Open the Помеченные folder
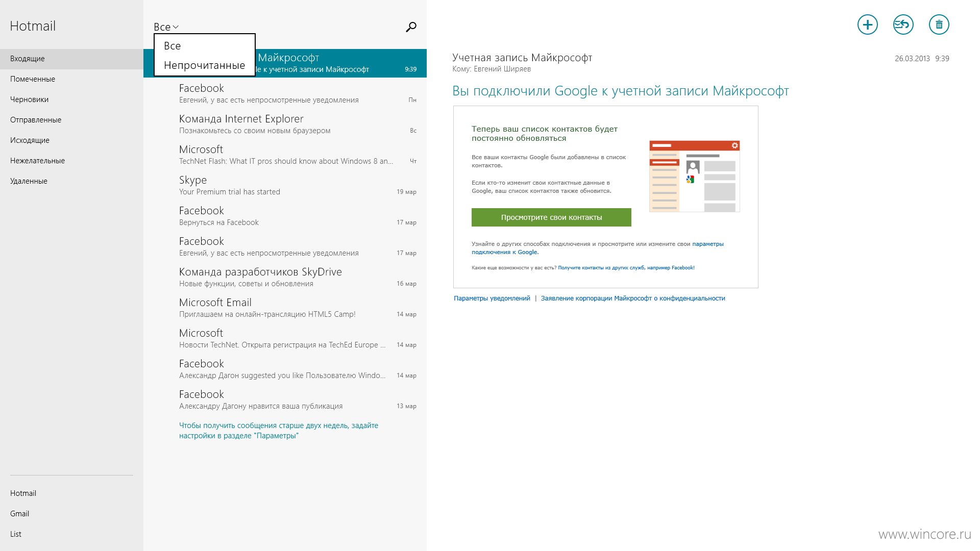Image resolution: width=980 pixels, height=551 pixels. click(71, 79)
